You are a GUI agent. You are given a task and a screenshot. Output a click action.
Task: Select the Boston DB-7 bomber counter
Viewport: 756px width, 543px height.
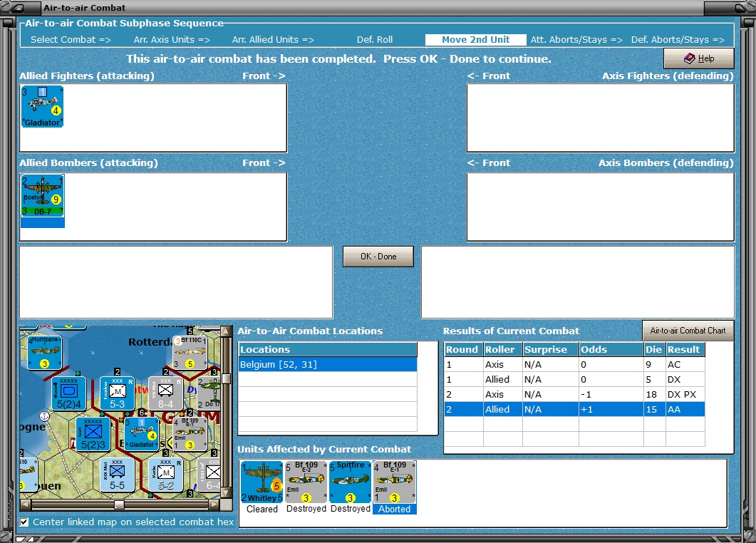pos(43,195)
